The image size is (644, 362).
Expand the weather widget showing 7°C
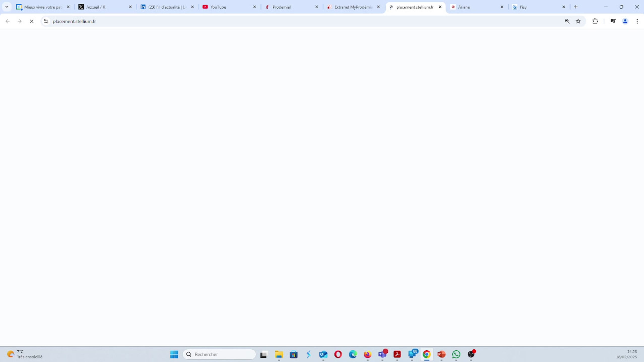[x=25, y=354]
